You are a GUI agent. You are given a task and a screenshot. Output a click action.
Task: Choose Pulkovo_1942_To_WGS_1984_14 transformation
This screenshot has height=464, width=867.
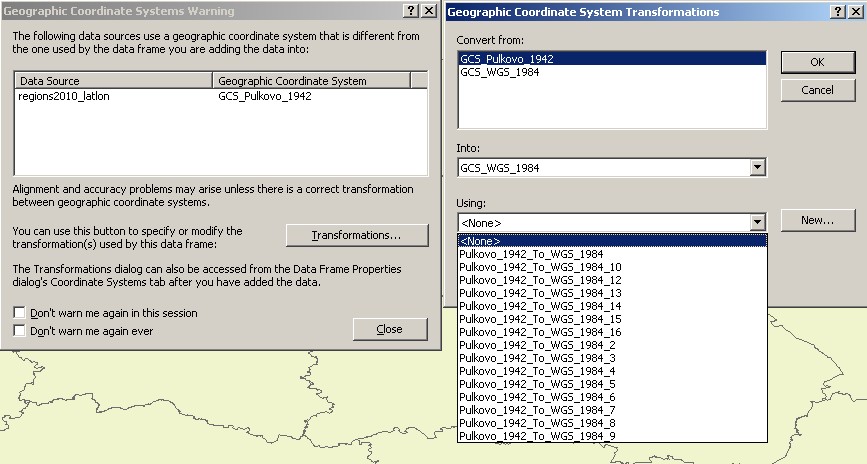612,306
